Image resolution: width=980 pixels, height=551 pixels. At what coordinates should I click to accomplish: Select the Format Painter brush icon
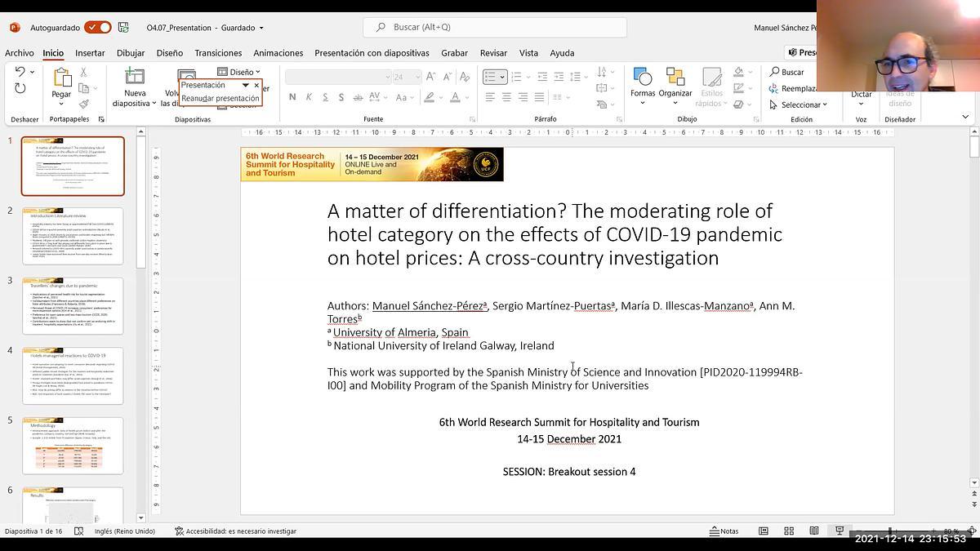click(83, 104)
